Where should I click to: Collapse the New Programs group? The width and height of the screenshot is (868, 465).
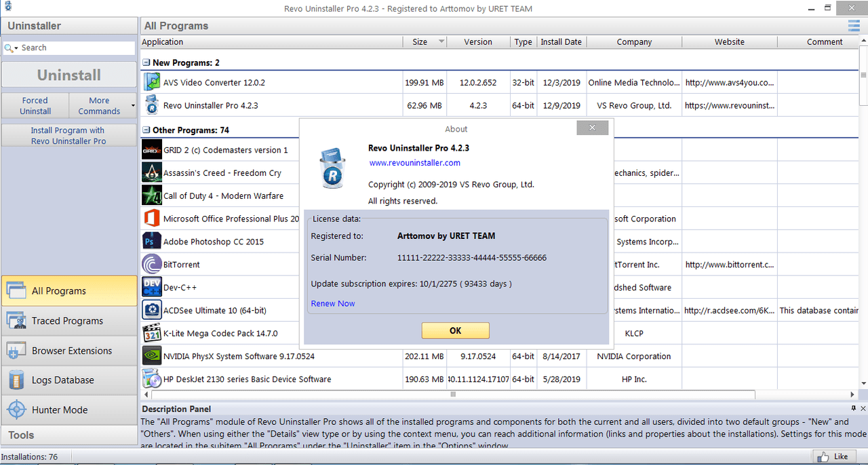146,62
